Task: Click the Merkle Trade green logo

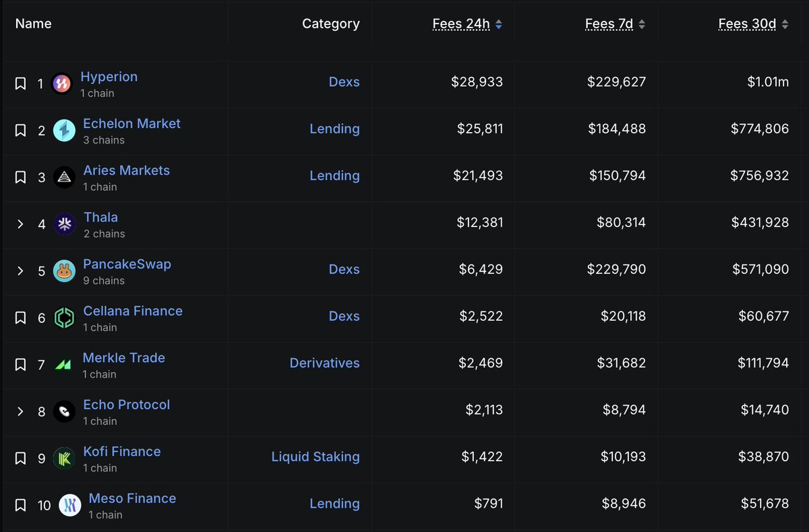Action: (x=63, y=365)
